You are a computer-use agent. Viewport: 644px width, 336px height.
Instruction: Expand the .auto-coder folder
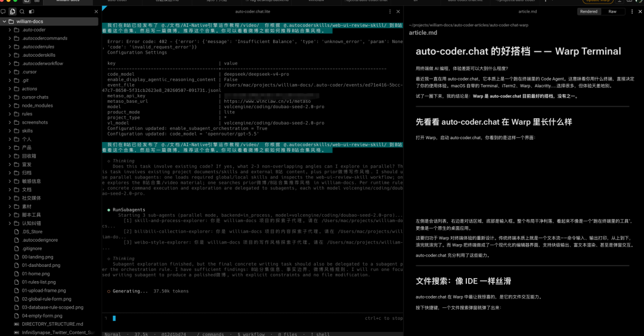10,30
